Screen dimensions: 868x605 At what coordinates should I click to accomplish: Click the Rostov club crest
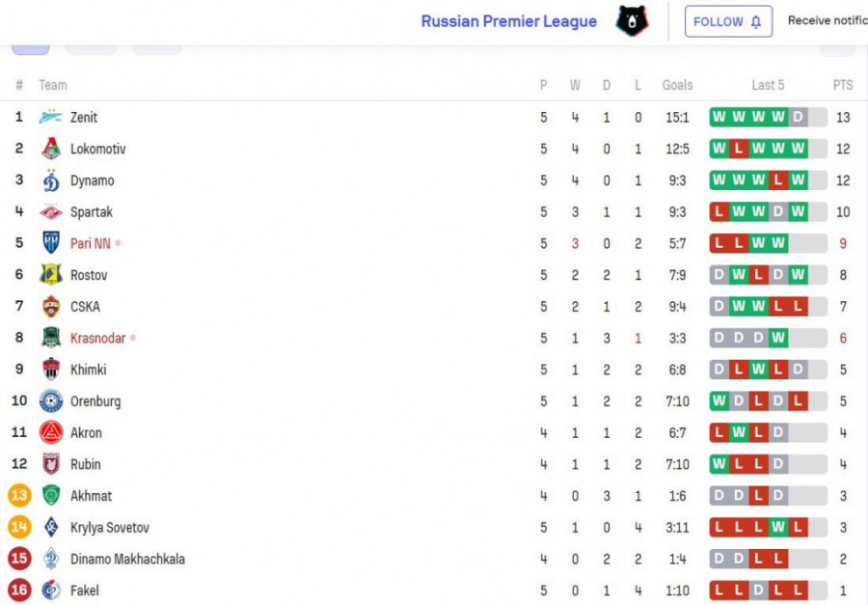[x=50, y=275]
